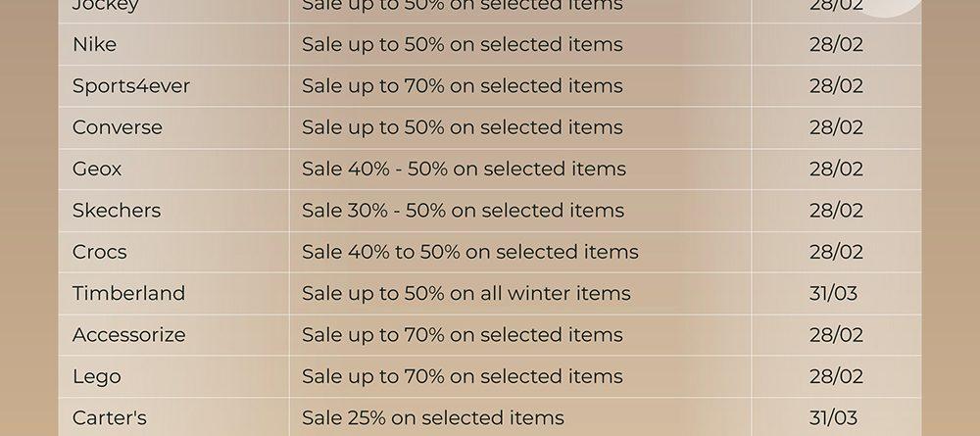Click Skechers' 30% - 50% sale text
This screenshot has height=436, width=980.
pyautogui.click(x=464, y=211)
